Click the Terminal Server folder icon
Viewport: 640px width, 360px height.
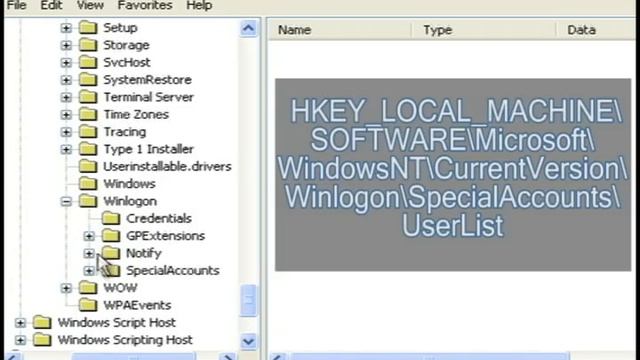[88, 97]
